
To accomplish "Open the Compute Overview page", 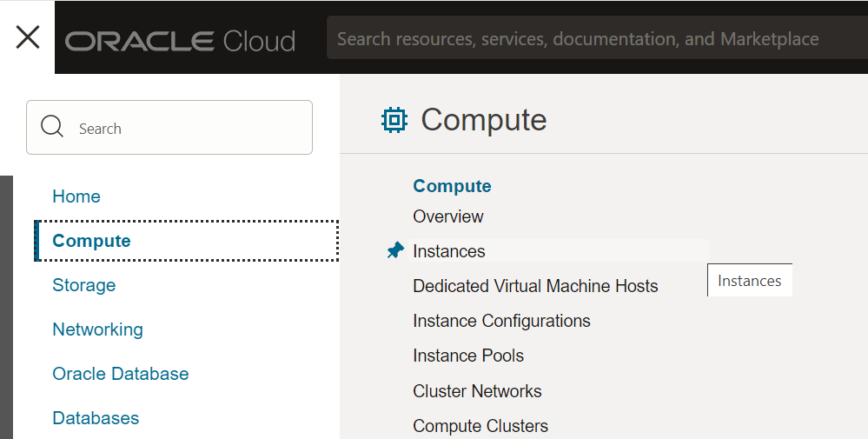I will pos(447,216).
